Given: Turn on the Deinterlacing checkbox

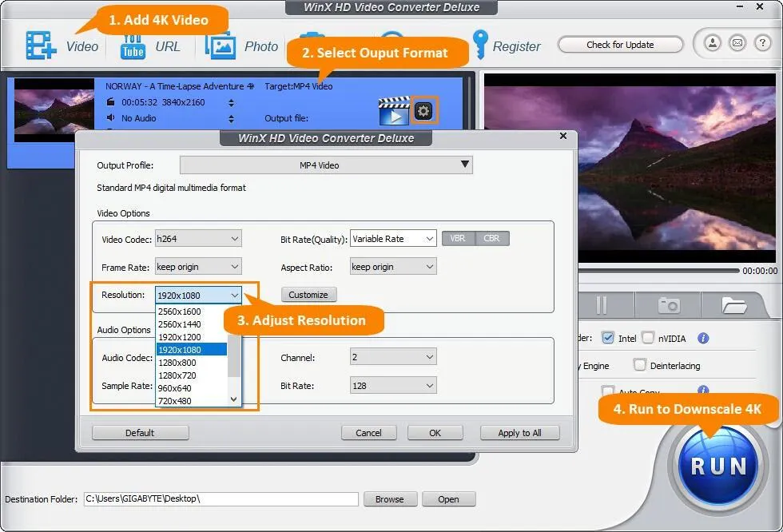Looking at the screenshot, I should pos(639,365).
